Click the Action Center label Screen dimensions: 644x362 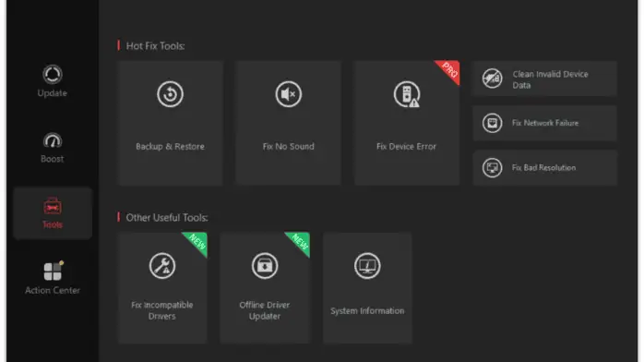[x=53, y=291]
